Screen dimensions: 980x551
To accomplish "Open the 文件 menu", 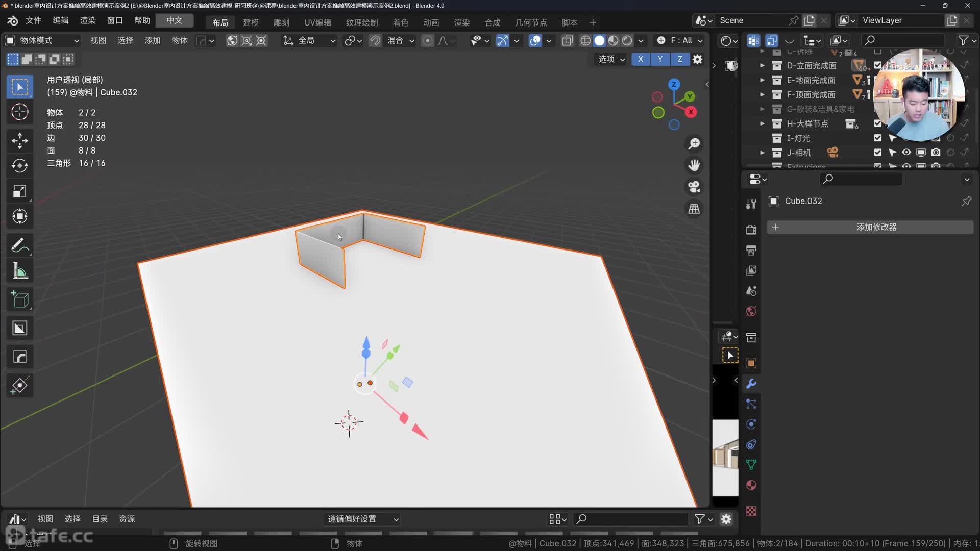I will [33, 20].
